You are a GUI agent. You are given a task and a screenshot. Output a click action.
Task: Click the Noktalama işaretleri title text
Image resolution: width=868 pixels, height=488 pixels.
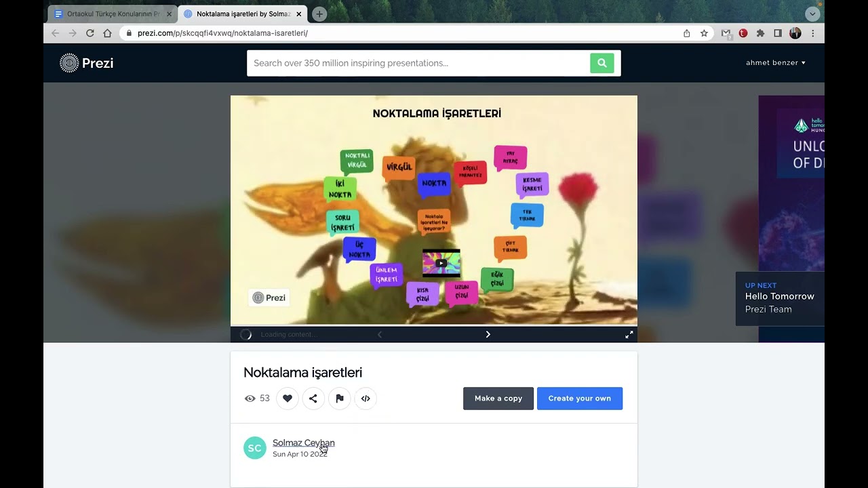(x=302, y=373)
